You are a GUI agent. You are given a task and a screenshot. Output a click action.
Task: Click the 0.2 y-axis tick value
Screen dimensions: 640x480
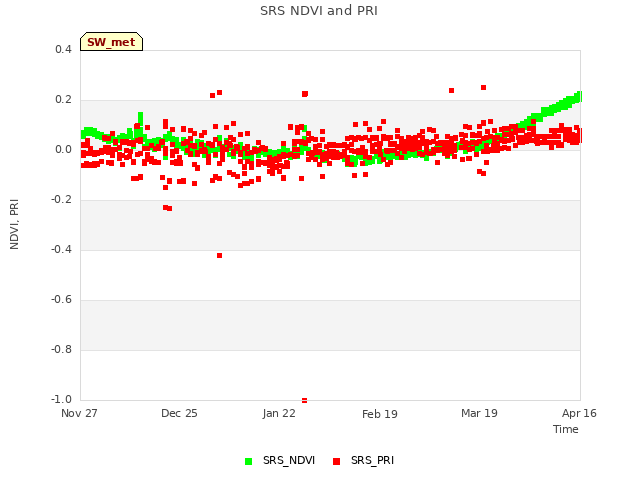(63, 100)
